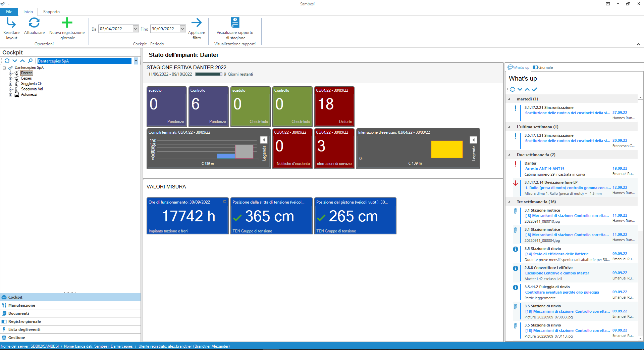The width and height of the screenshot is (644, 350).
Task: Expand the Cepies tree node
Action: (x=10, y=79)
